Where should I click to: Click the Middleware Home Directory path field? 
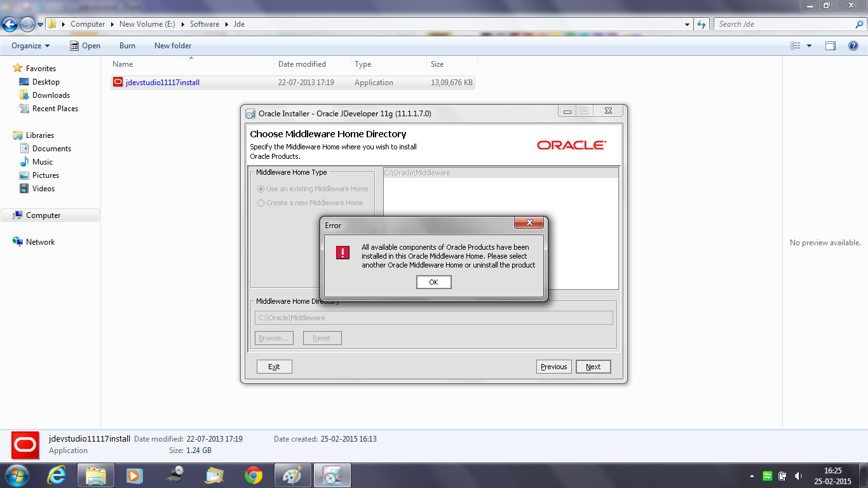(434, 318)
